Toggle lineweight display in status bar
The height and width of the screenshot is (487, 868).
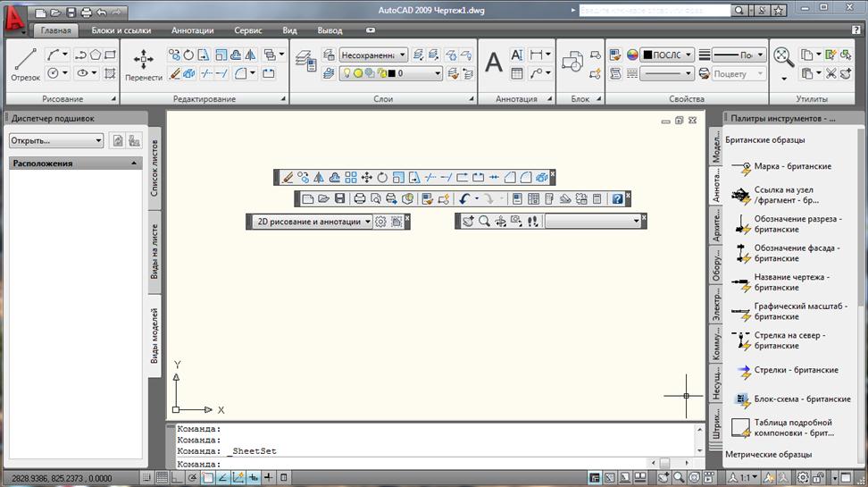point(269,477)
